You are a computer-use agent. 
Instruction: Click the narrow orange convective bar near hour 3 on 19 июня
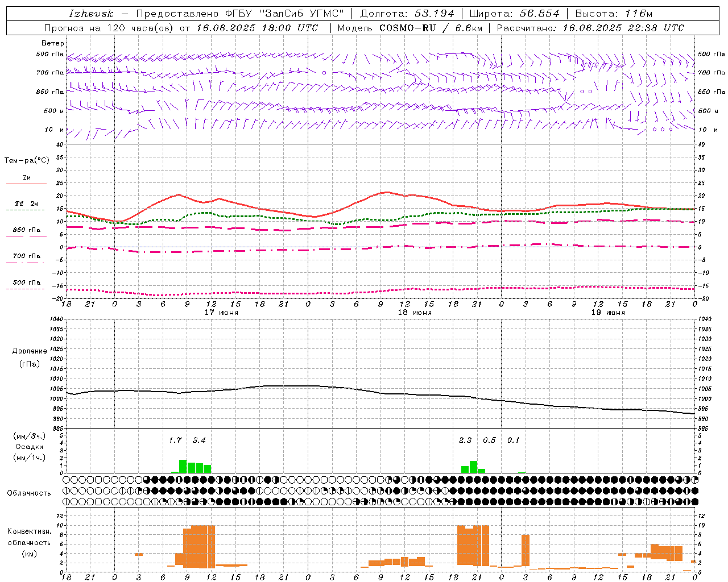[x=526, y=550]
